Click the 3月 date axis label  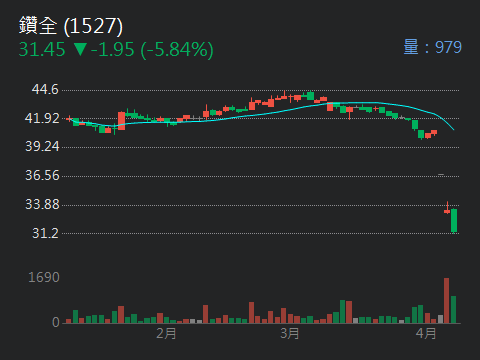tap(289, 333)
